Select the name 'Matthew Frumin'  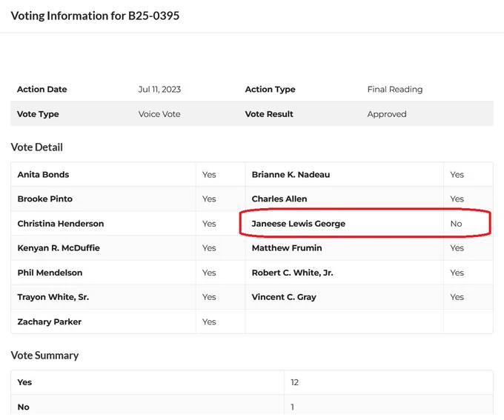[x=287, y=248]
